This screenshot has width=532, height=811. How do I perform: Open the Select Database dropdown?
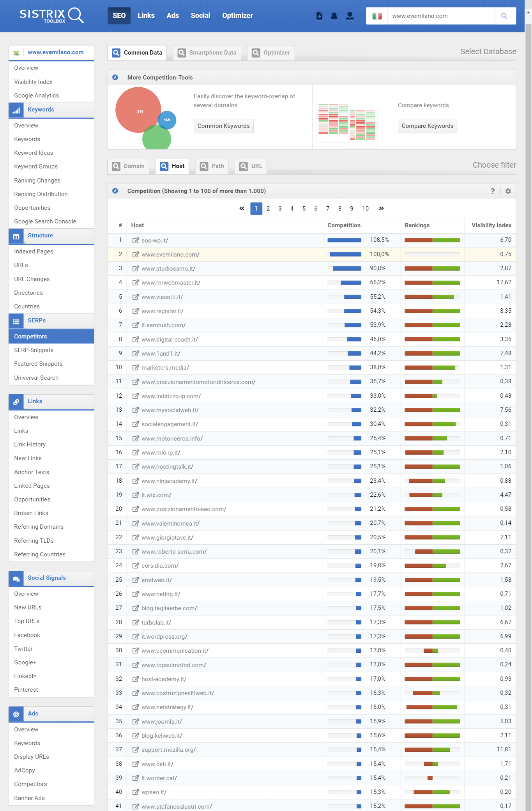coord(488,51)
